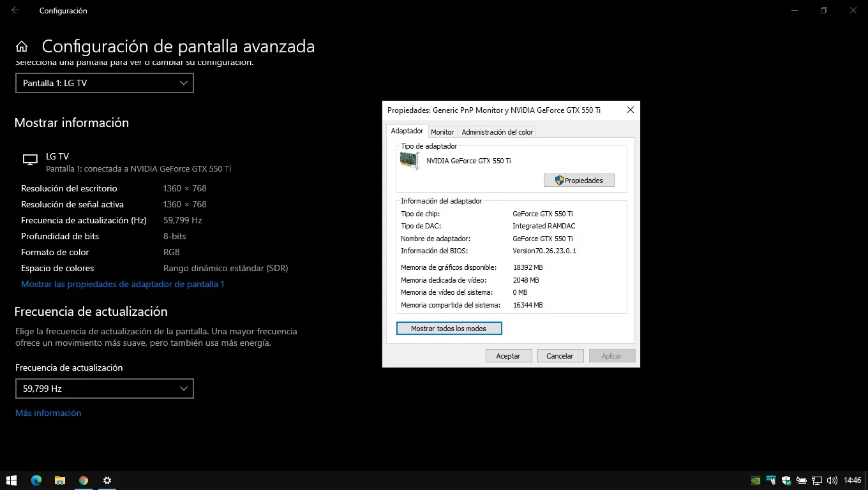Click the Tipo de chip GeForce value
Screen dimensions: 868x490
[542, 214]
